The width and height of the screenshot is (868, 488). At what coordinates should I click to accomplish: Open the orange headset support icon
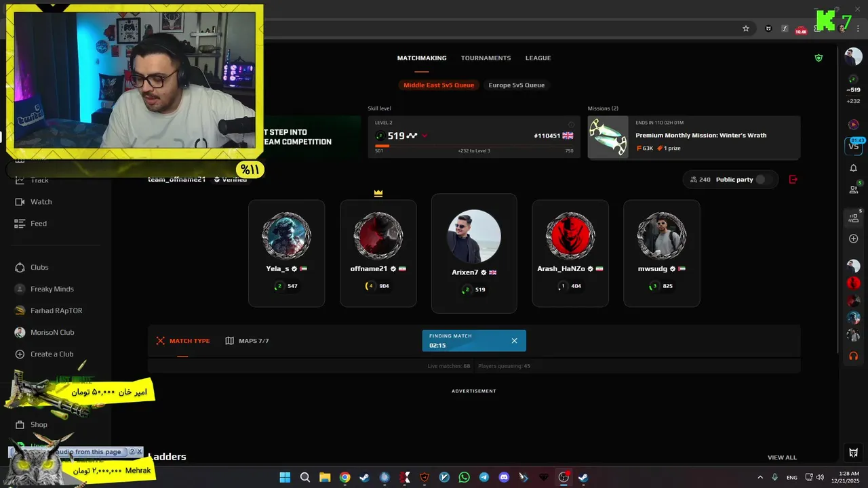pos(853,356)
